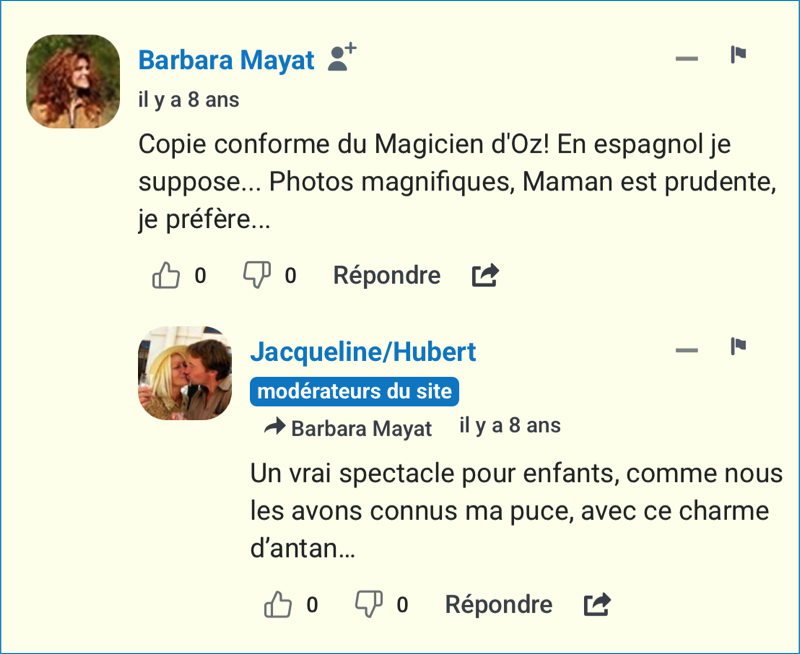
Task: Dislike Jacqueline/Hubert's reply
Action: pos(369,604)
